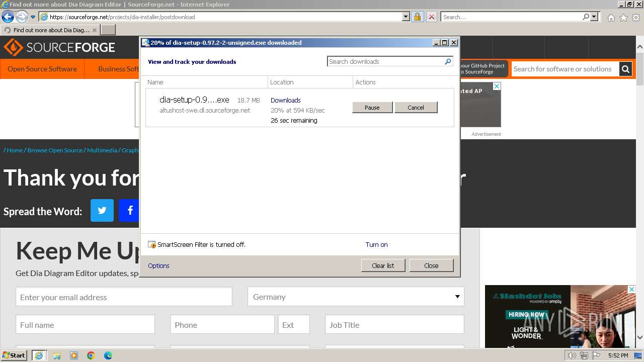The width and height of the screenshot is (644, 362).
Task: Launch Chrome from the taskbar
Action: [91, 355]
